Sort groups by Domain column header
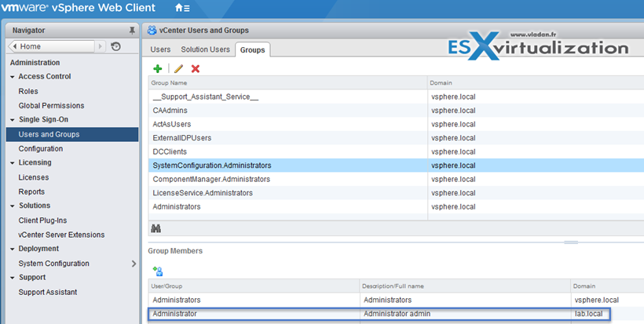Screen dimensions: 644x324 (x=536, y=83)
